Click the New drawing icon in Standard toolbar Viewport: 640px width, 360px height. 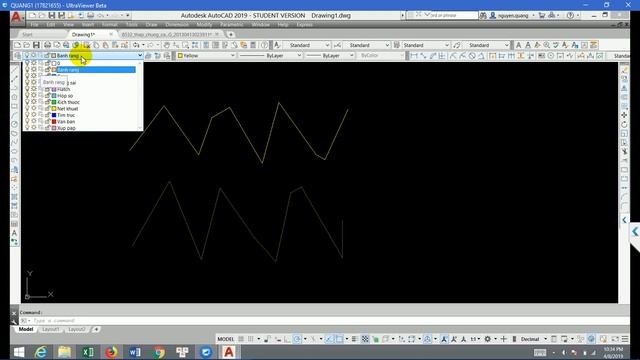(x=17, y=45)
